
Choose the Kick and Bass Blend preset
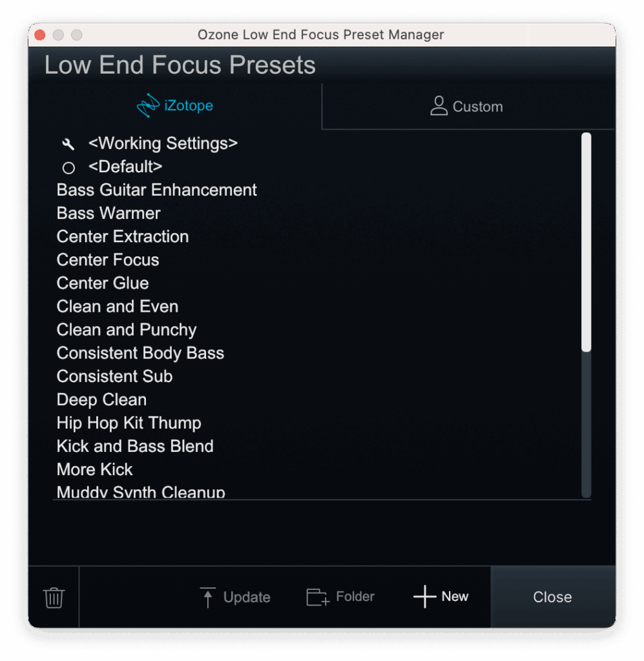135,446
